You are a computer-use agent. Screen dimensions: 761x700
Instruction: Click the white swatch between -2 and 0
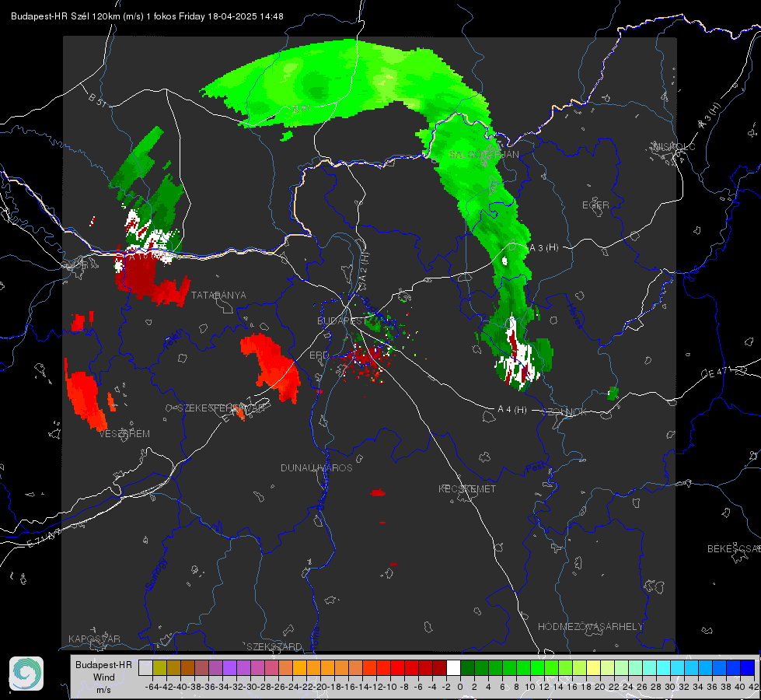[x=453, y=667]
